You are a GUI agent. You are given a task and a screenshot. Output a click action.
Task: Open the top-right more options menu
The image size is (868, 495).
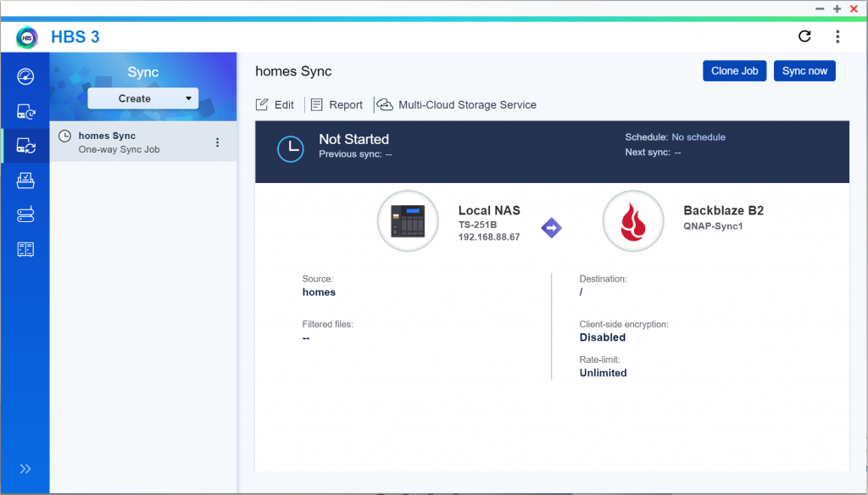click(x=837, y=36)
